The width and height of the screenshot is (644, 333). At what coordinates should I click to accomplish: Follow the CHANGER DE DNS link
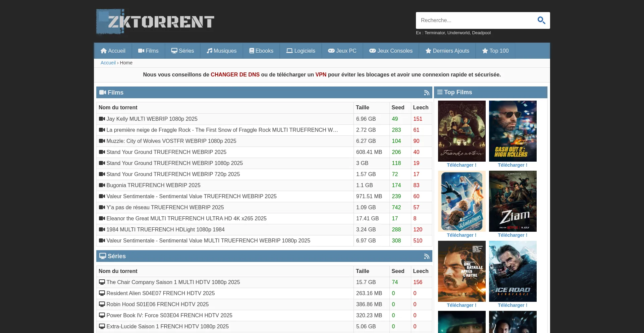(235, 75)
